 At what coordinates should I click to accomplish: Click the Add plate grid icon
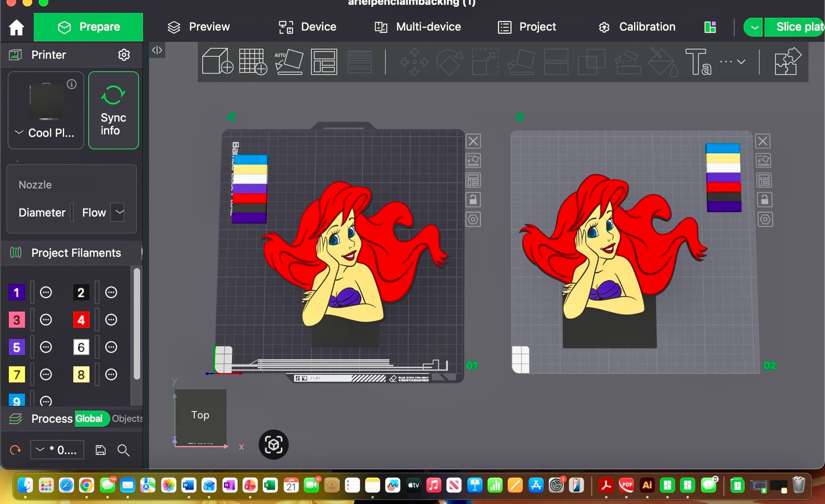(253, 62)
